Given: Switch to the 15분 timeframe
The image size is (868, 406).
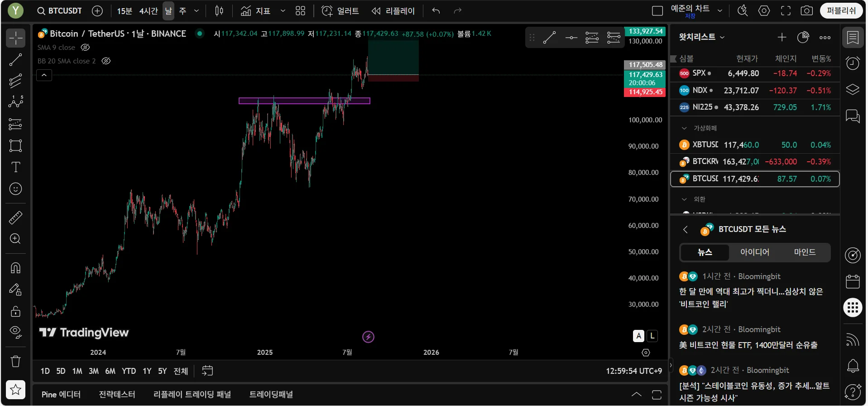Looking at the screenshot, I should [x=125, y=11].
